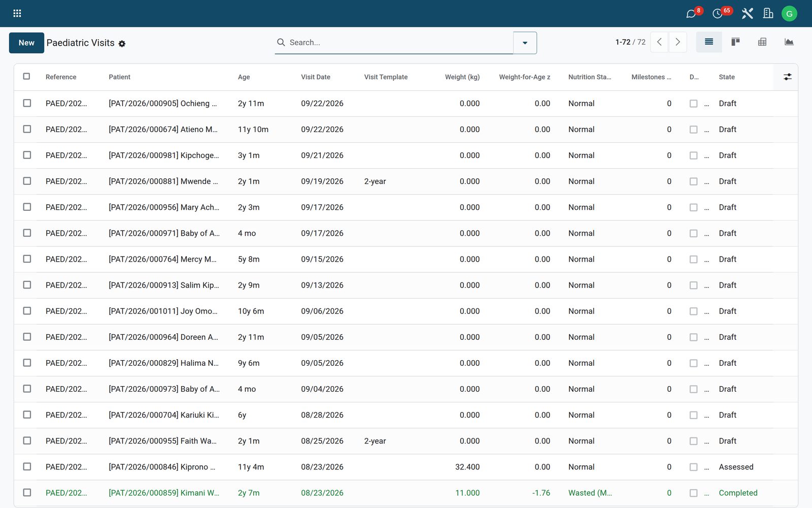This screenshot has width=812, height=508.
Task: Click the 2-year template in Mwende row
Action: point(375,181)
